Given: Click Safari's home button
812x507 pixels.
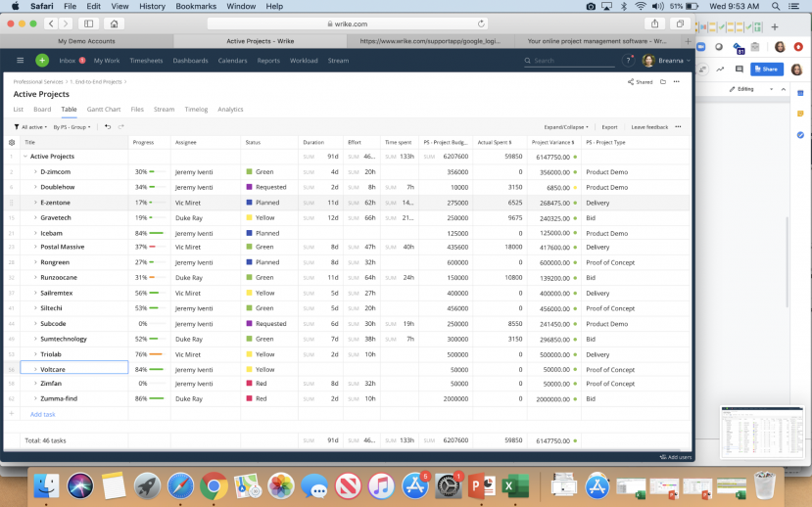Looking at the screenshot, I should tap(114, 23).
